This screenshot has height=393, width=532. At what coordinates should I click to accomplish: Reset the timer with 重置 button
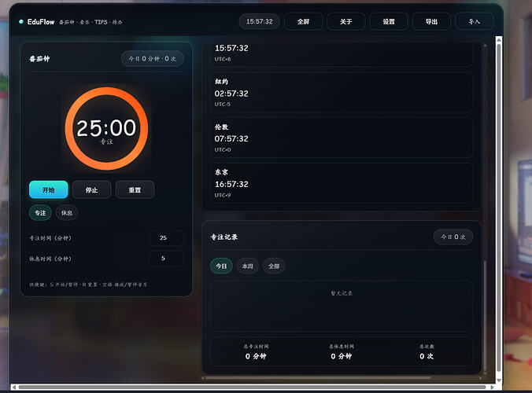(135, 189)
